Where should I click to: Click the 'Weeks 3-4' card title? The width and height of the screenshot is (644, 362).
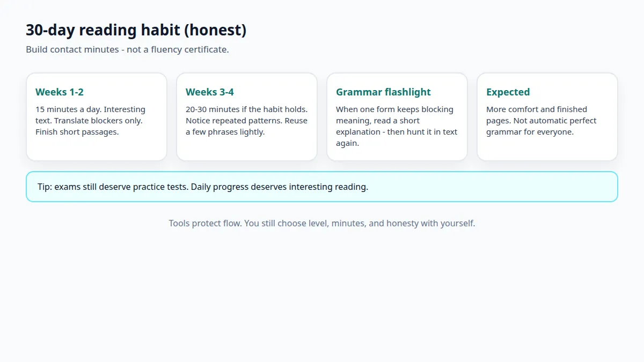tap(210, 92)
